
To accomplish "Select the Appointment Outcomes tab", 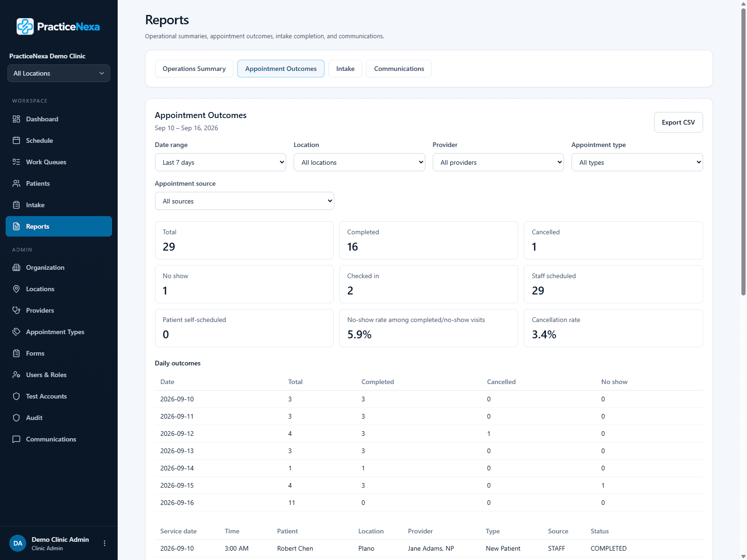I will [x=281, y=69].
